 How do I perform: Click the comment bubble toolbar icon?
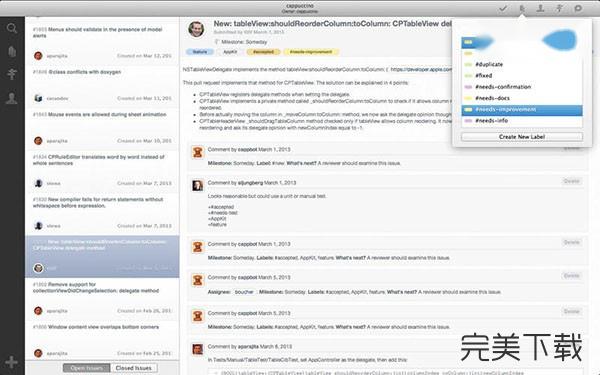[578, 8]
